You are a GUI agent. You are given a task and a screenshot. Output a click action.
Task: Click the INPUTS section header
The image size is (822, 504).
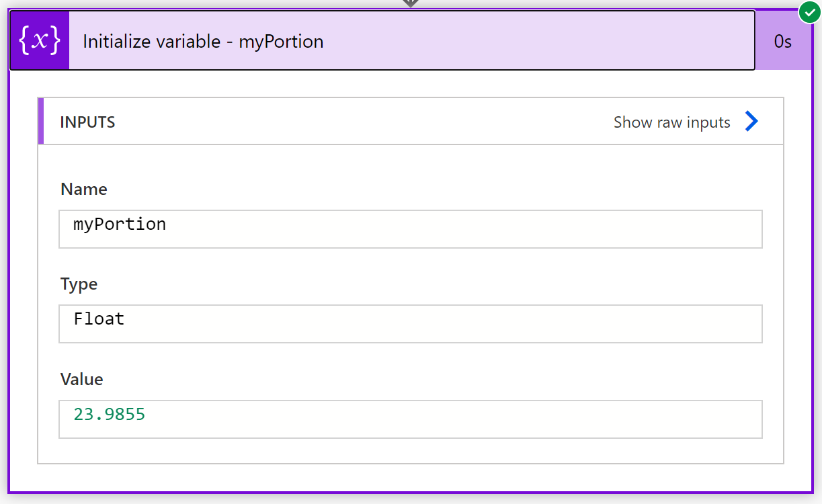[x=87, y=122]
